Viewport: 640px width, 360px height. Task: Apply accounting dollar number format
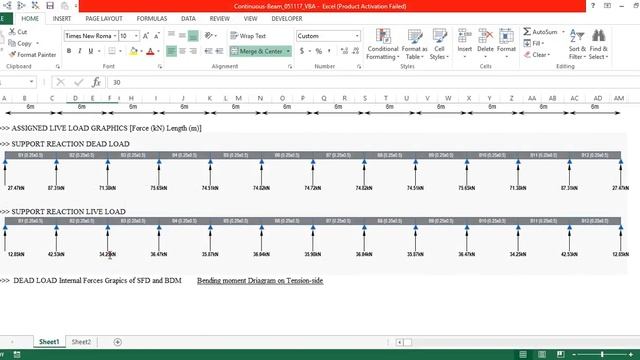click(x=302, y=51)
